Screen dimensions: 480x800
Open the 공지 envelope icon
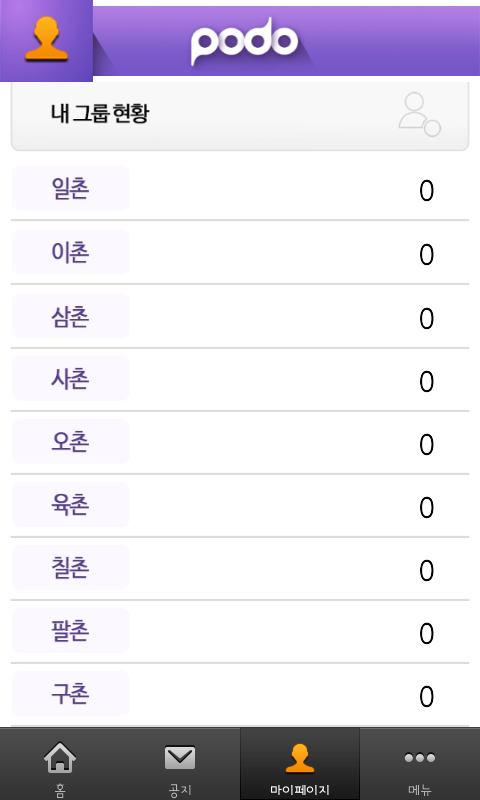click(x=180, y=758)
